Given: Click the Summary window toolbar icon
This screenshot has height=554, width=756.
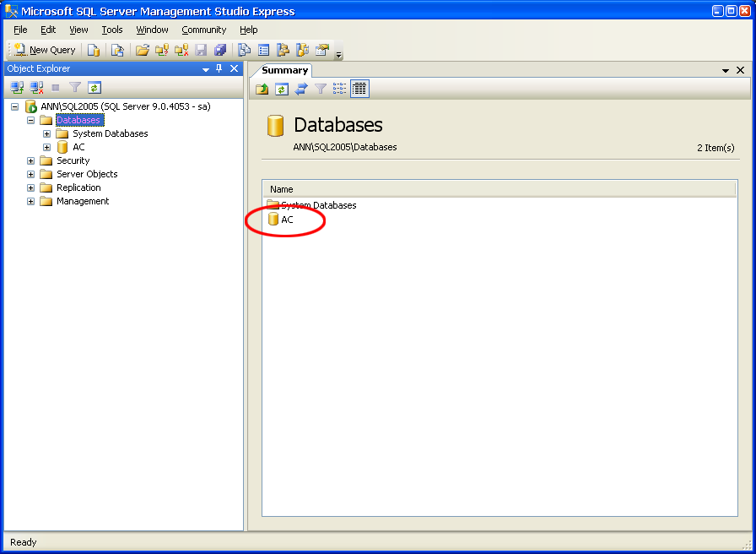Looking at the screenshot, I should (x=264, y=50).
